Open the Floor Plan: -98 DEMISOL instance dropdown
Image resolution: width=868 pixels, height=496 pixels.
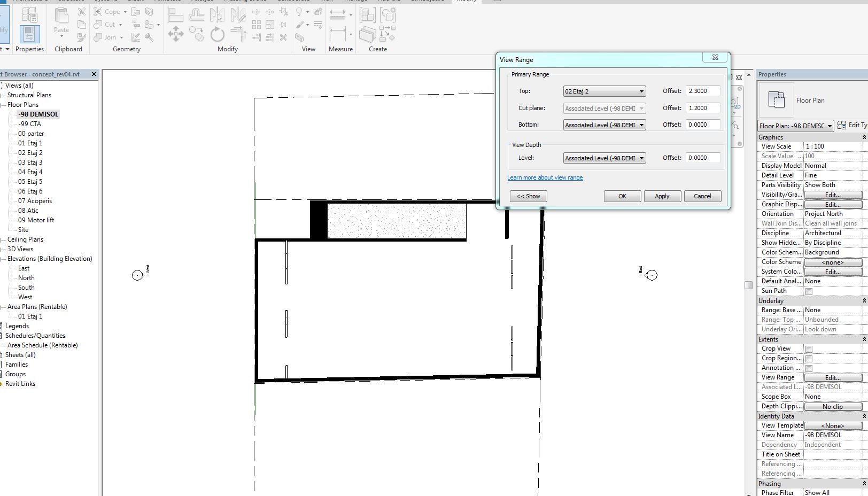(x=796, y=126)
